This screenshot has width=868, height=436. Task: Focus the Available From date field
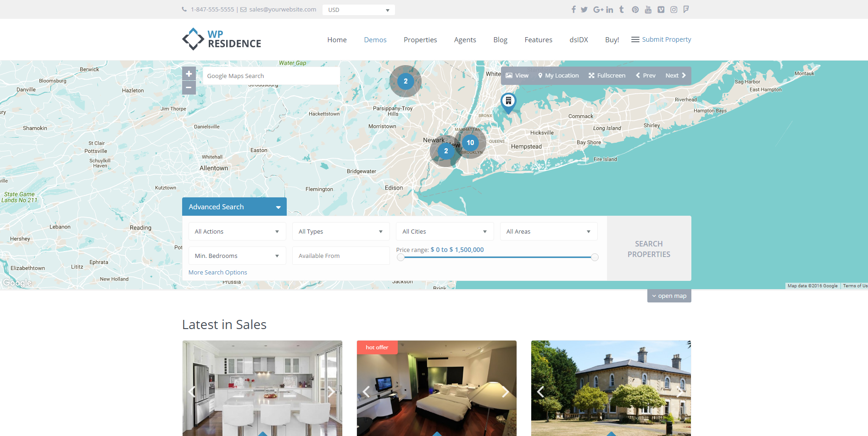[x=341, y=256]
